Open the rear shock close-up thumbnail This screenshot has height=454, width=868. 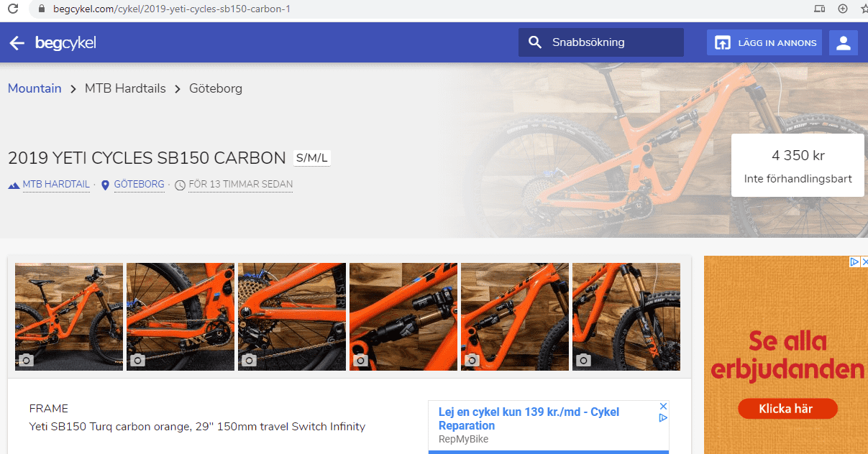pyautogui.click(x=403, y=317)
